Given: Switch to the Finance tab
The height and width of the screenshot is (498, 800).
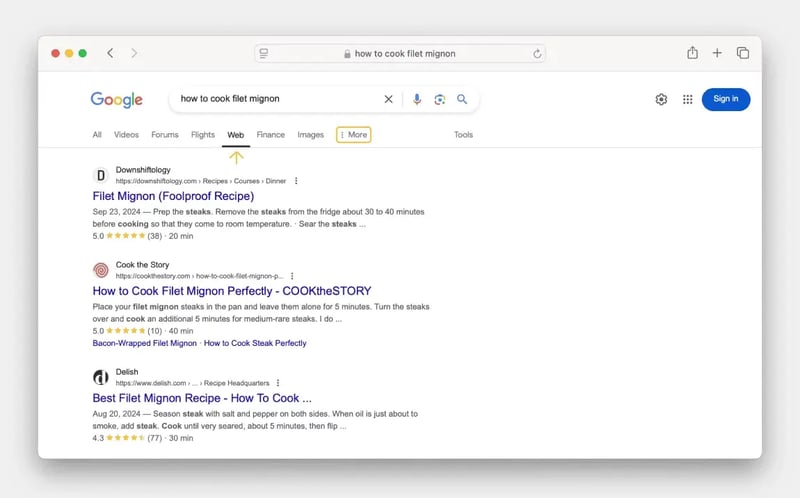Looking at the screenshot, I should pos(270,135).
